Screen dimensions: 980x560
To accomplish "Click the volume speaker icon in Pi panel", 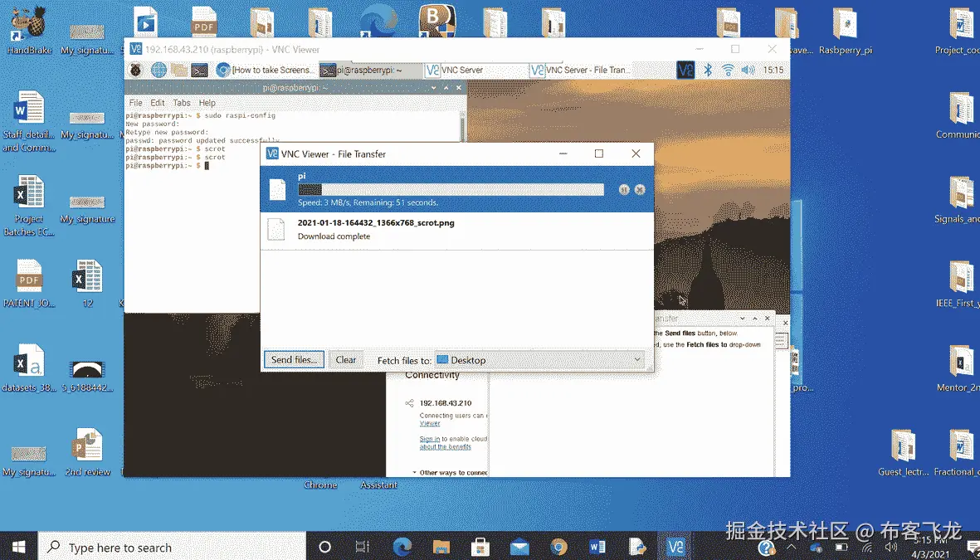I will pos(748,70).
